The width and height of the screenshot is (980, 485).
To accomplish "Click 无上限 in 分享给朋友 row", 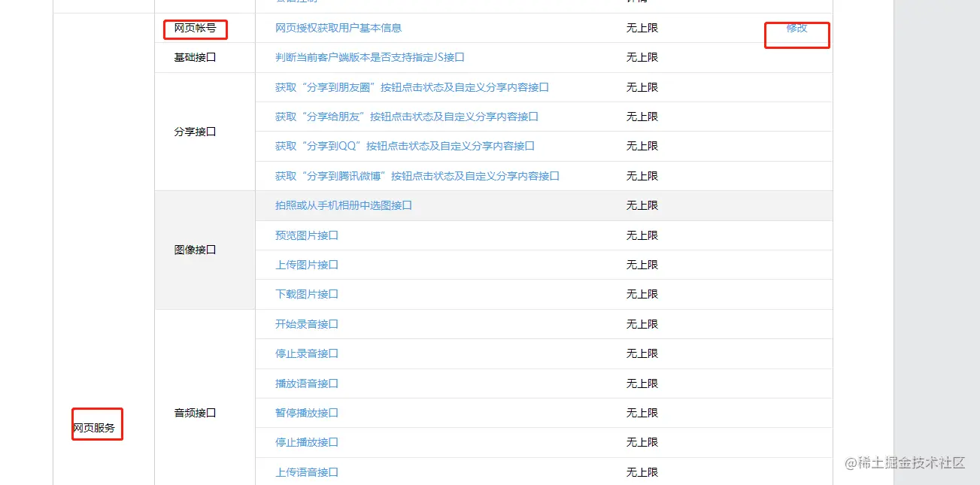I will pos(642,117).
